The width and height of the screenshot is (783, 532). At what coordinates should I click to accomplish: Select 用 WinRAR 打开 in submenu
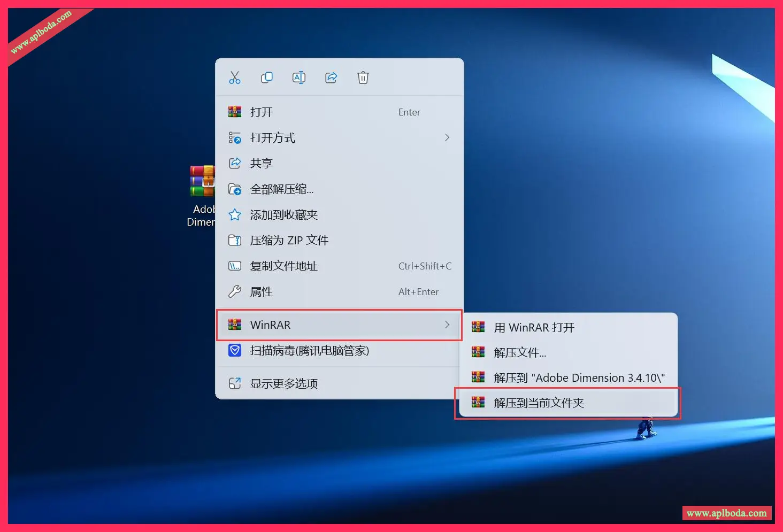point(534,328)
